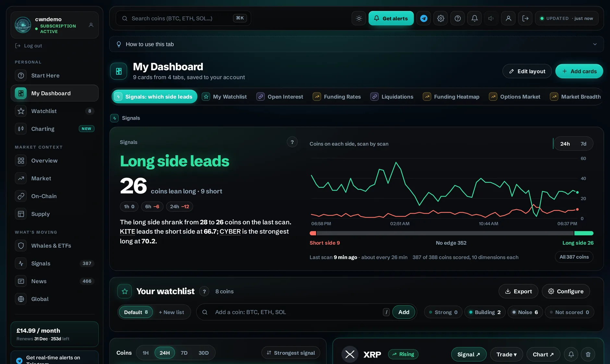Switch chart range to 24h
This screenshot has height=364, width=610.
565,144
